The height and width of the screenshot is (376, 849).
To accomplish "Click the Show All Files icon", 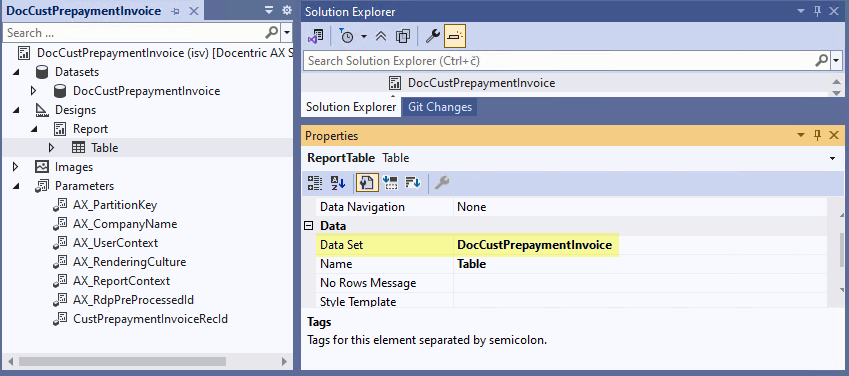I will (402, 36).
